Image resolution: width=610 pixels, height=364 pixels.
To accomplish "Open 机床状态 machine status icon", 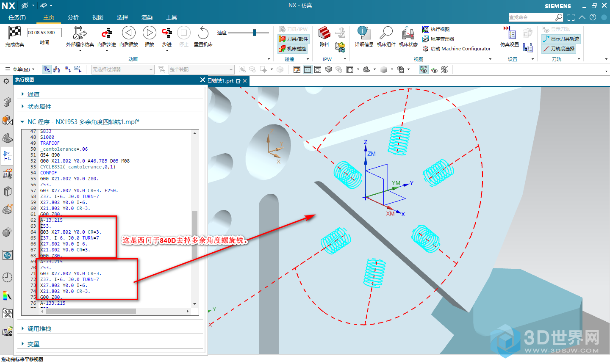I will (x=408, y=33).
